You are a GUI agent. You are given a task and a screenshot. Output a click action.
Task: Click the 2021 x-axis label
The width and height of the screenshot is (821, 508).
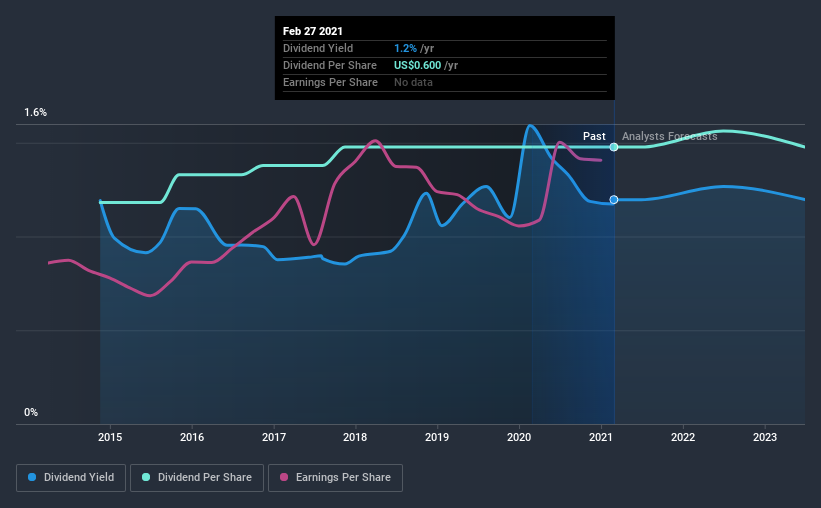pyautogui.click(x=601, y=437)
